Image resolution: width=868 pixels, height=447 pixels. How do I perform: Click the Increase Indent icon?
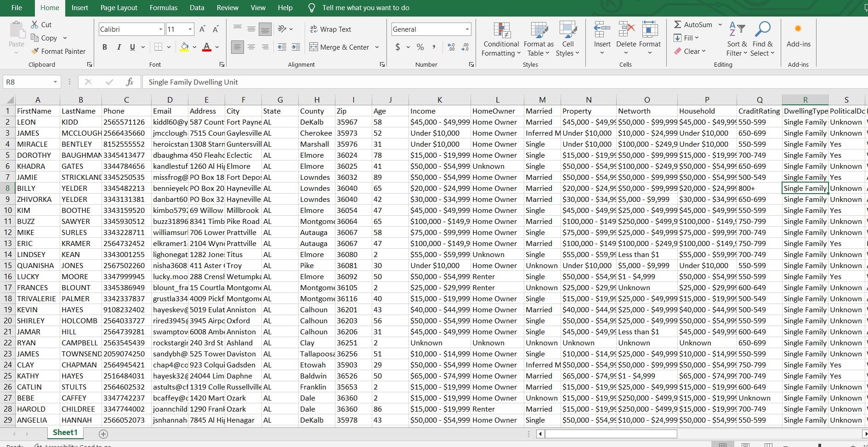coord(296,47)
